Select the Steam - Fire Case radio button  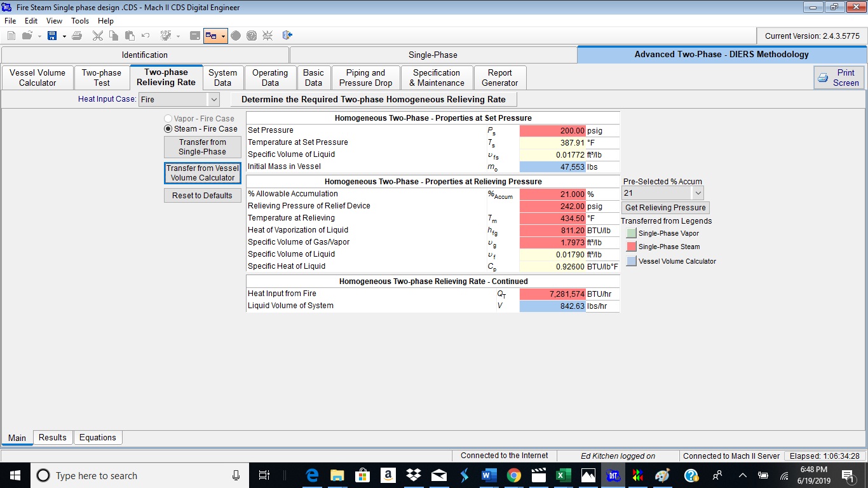[x=168, y=128]
